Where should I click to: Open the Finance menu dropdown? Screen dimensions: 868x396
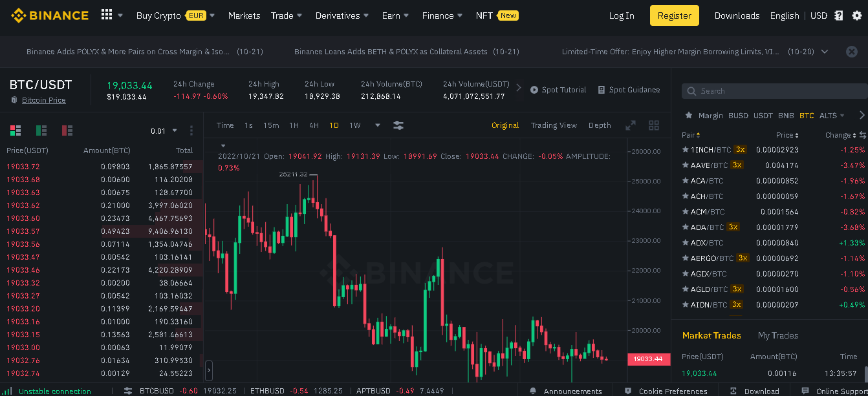click(442, 16)
